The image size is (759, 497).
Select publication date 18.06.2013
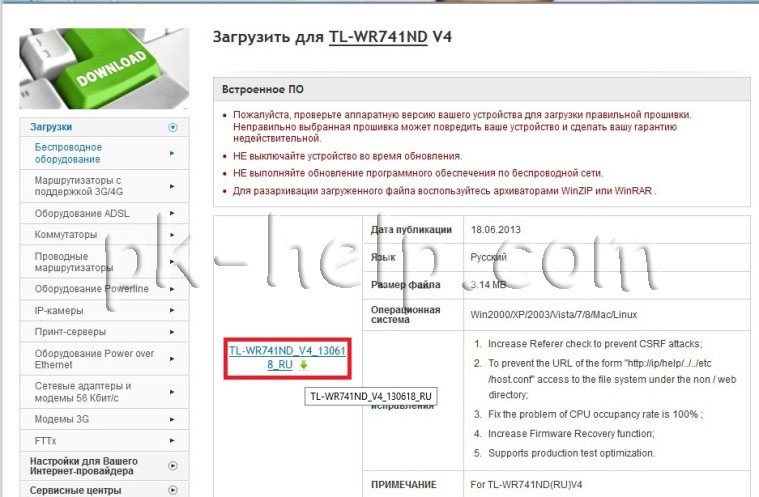click(496, 229)
